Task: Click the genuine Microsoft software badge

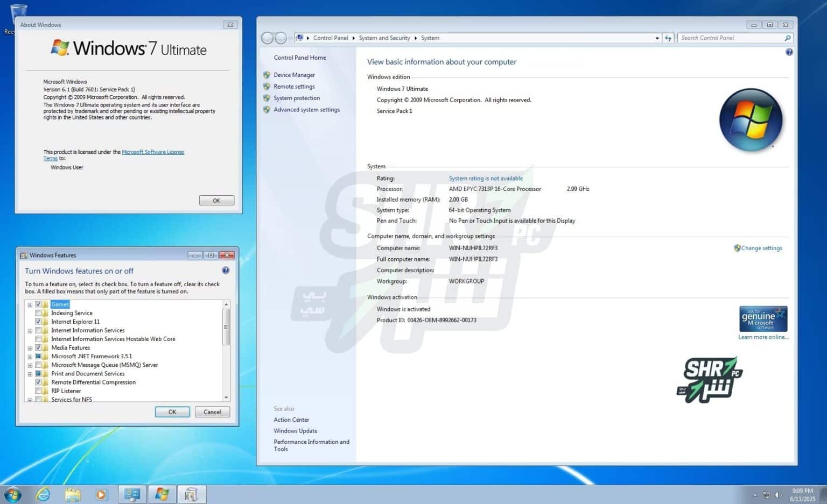Action: point(763,318)
